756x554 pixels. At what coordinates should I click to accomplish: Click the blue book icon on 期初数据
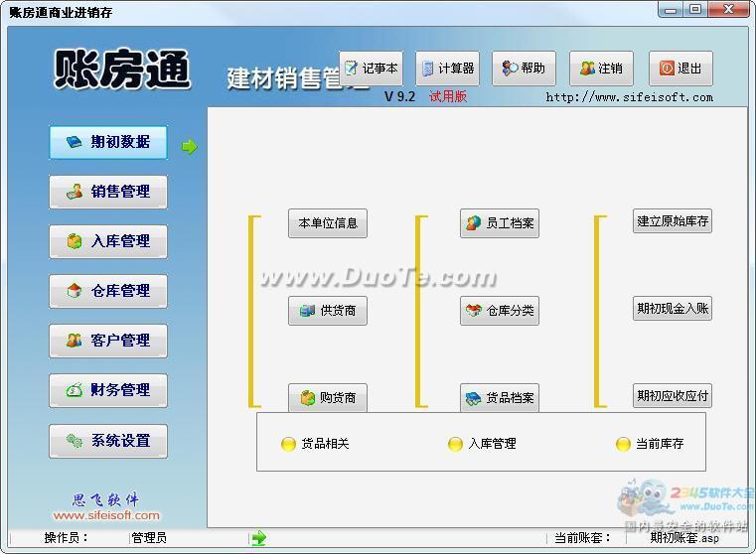pyautogui.click(x=74, y=142)
